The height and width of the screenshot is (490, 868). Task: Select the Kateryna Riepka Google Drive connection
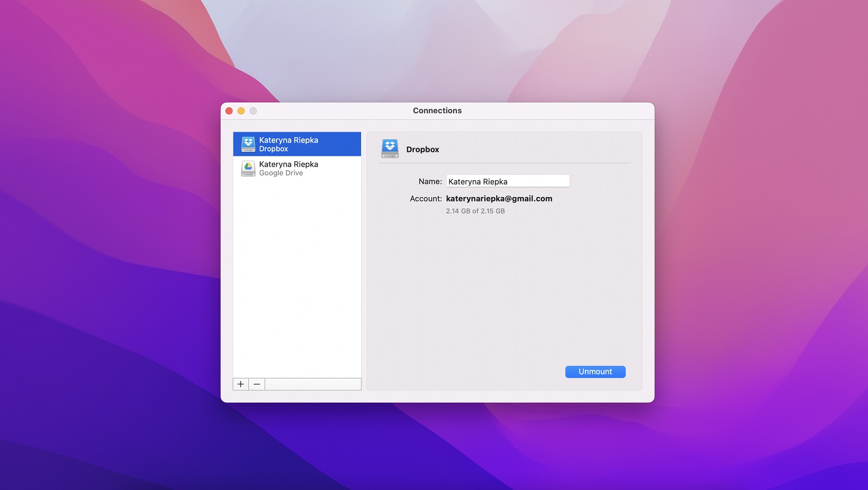pyautogui.click(x=297, y=168)
